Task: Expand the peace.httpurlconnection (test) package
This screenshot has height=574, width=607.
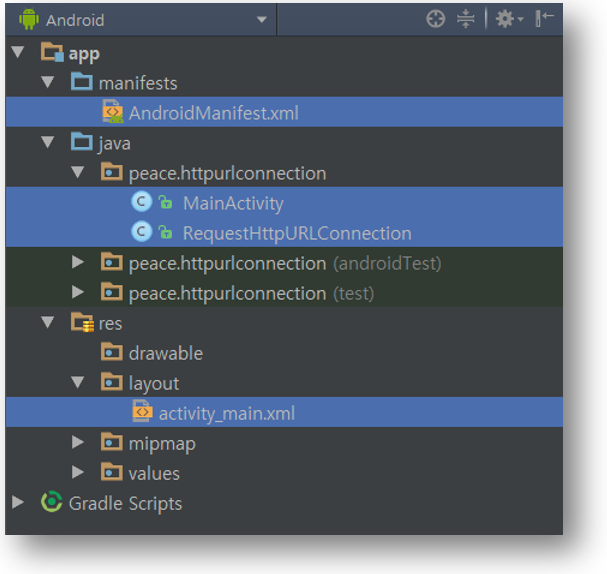Action: [78, 292]
